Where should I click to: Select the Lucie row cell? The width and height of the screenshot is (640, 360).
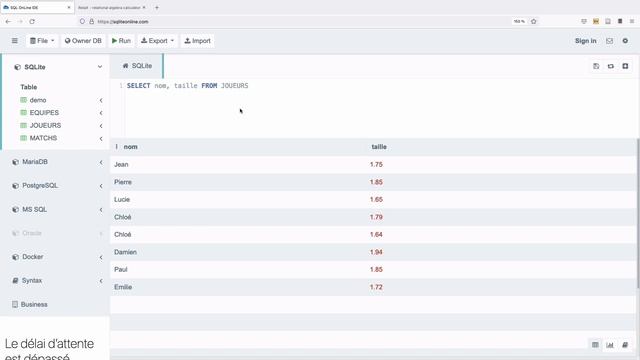click(x=122, y=200)
